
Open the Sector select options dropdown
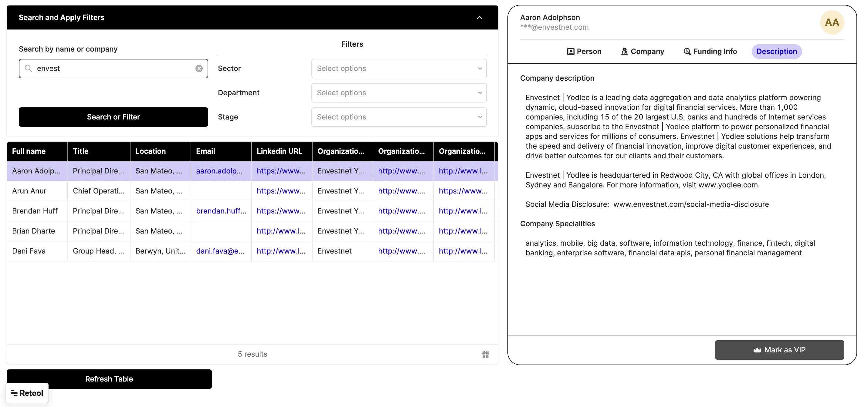point(399,69)
